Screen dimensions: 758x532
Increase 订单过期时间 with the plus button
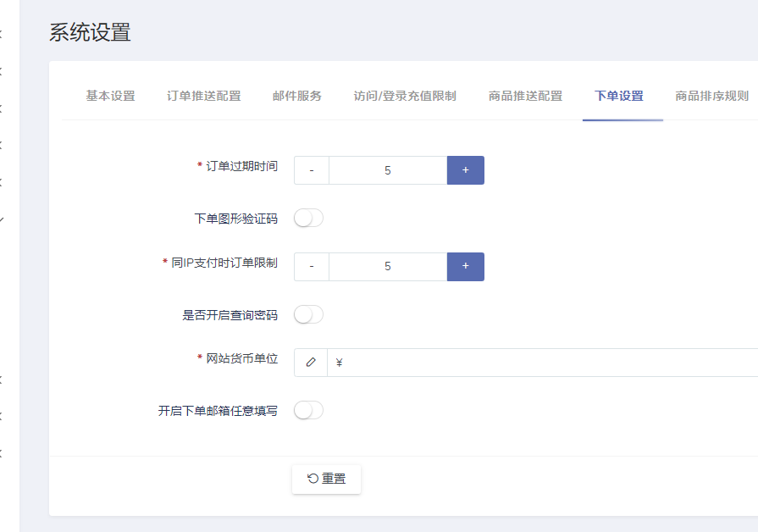(x=465, y=170)
